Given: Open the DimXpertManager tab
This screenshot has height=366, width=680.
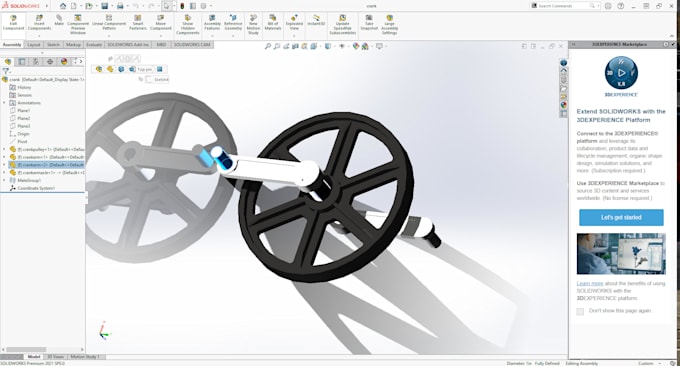Looking at the screenshot, I should pos(50,62).
